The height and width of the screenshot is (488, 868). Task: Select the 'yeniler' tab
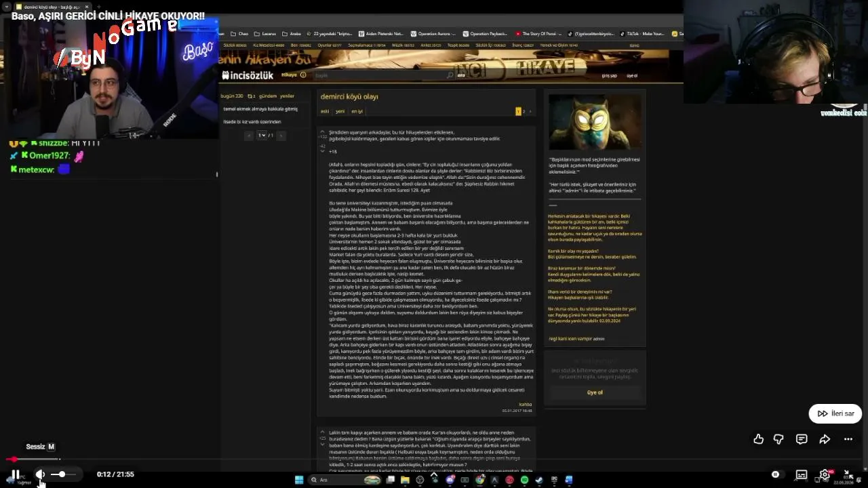[x=287, y=96]
